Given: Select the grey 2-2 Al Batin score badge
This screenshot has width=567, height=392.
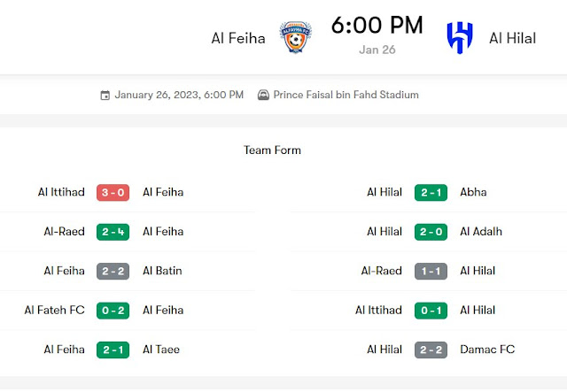Looking at the screenshot, I should [x=113, y=271].
